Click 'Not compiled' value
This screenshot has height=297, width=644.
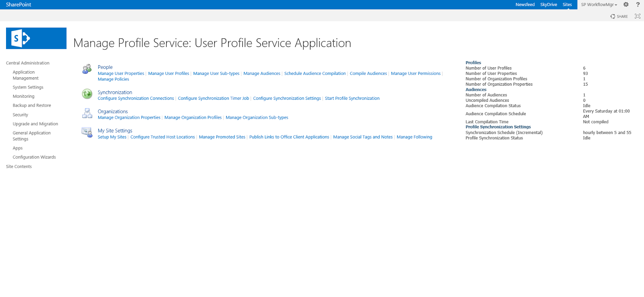[596, 122]
